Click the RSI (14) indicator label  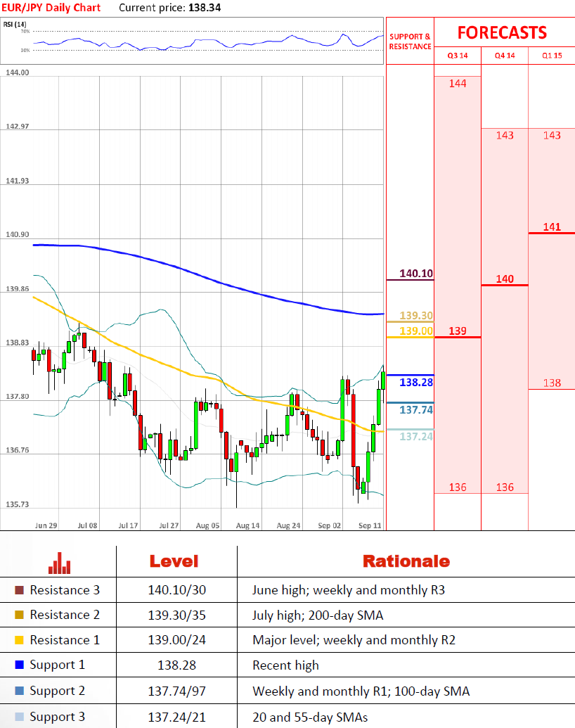pos(15,24)
